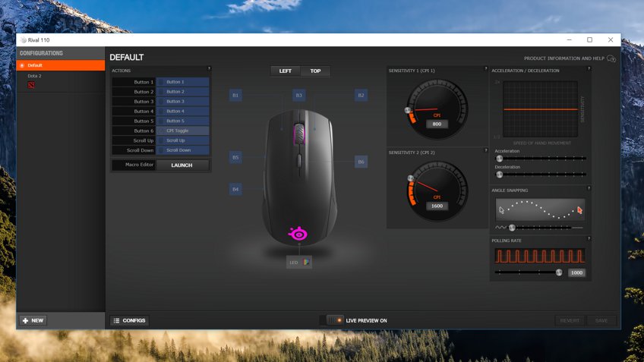Click the CONFIGURATIONS panel header
Screen dimensions: 644x362
pyautogui.click(x=41, y=53)
